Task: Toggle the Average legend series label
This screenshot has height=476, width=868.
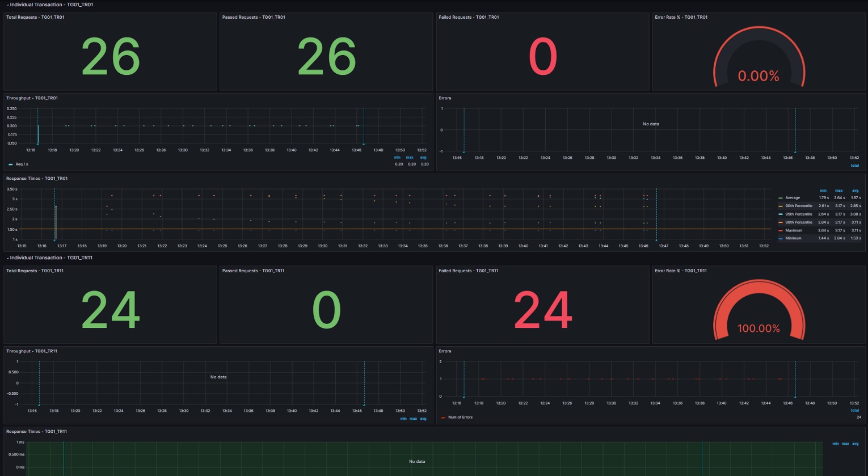Action: 793,198
